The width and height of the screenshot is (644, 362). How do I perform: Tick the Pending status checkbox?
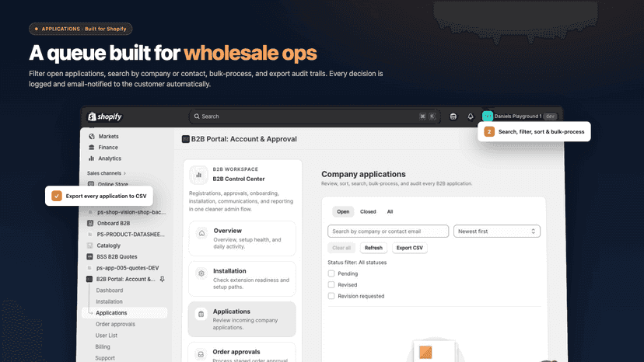tap(331, 273)
